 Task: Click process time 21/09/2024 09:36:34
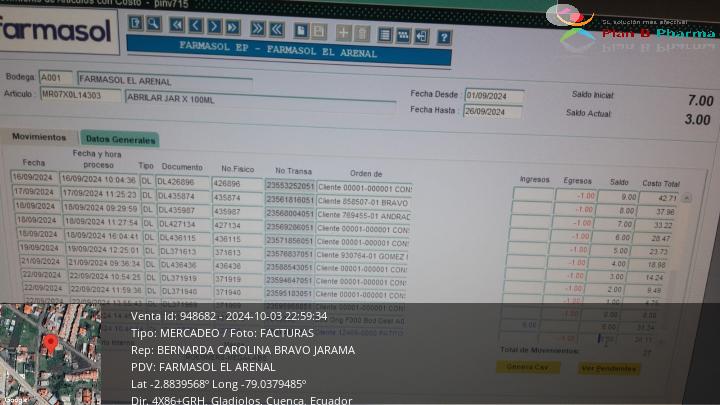(105, 263)
